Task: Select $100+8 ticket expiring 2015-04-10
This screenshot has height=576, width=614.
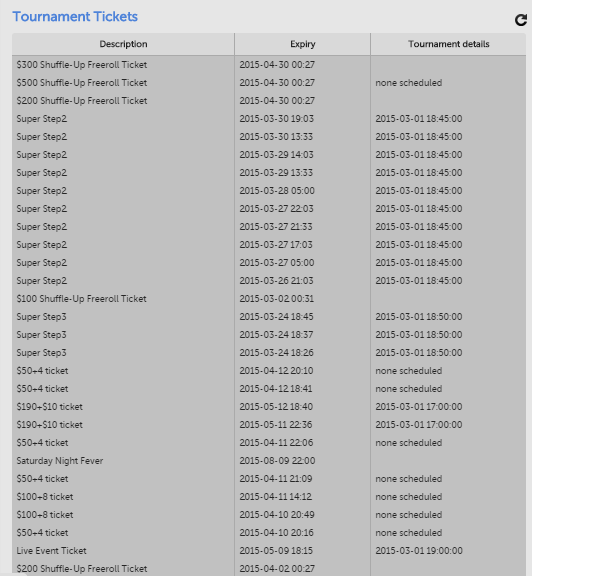Action: coord(269,515)
